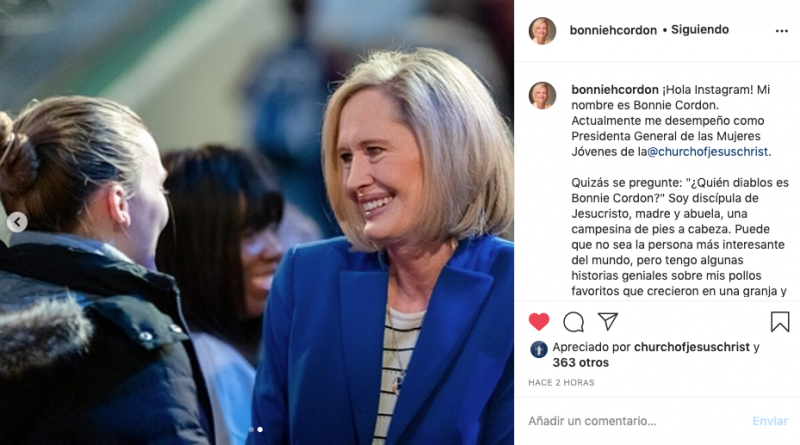Open profile avatar beside the caption
The width and height of the screenshot is (800, 445).
(542, 95)
